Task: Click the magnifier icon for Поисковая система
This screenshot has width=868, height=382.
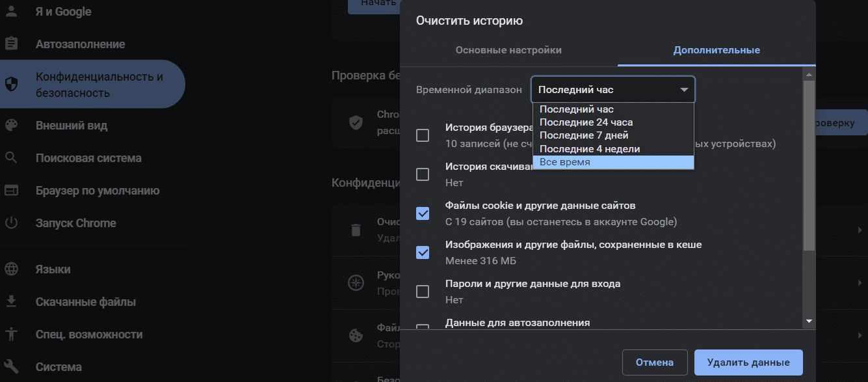Action: (11, 158)
